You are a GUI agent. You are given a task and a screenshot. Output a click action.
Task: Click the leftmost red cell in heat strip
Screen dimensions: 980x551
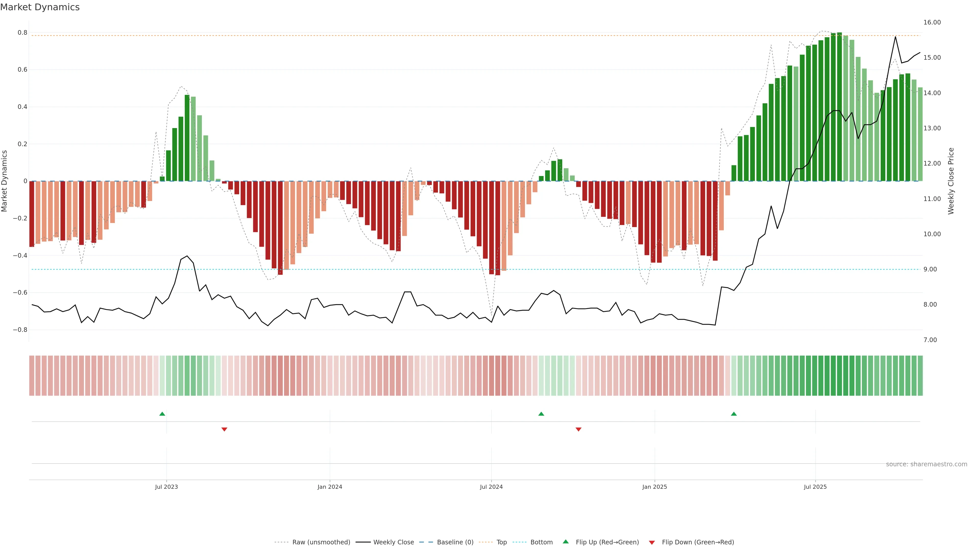[32, 376]
